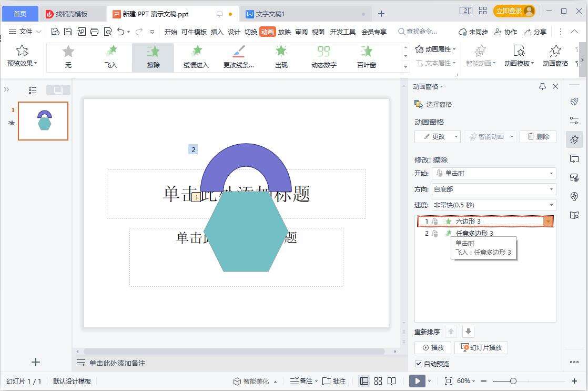Select the 无 (none) animation effect
The height and width of the screenshot is (391, 588).
(x=68, y=57)
